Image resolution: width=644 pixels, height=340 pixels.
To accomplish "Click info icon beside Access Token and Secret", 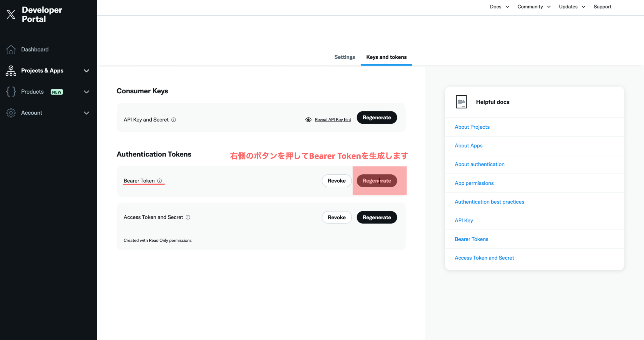I will [188, 217].
